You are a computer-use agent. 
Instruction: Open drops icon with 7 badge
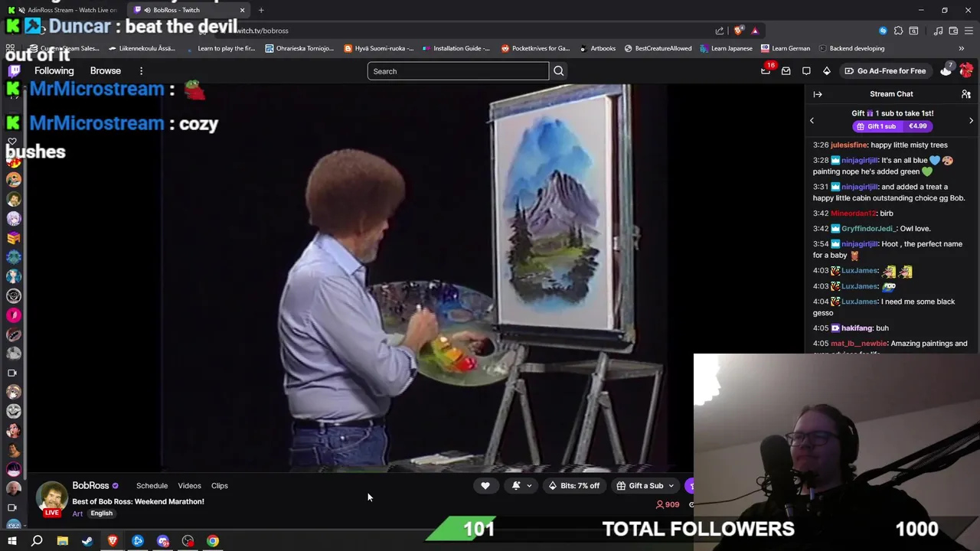tap(946, 70)
